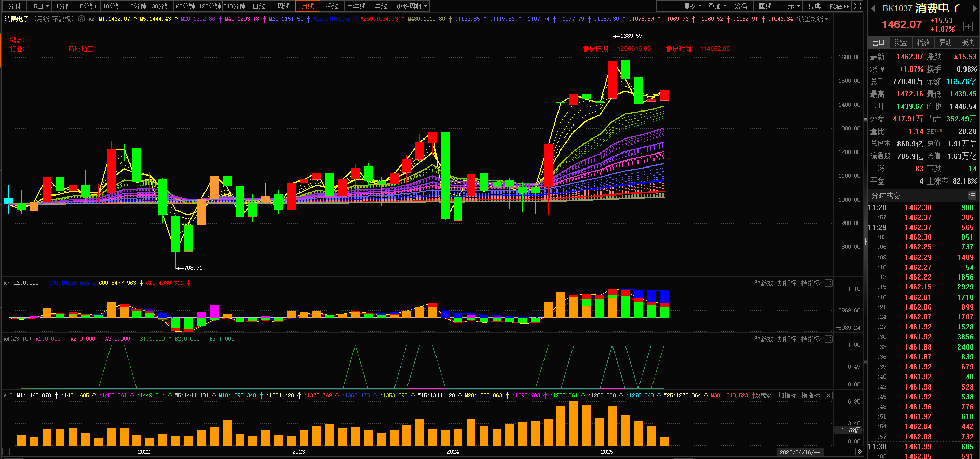Select the 1分钟 period
The height and width of the screenshot is (459, 980).
click(x=64, y=6)
